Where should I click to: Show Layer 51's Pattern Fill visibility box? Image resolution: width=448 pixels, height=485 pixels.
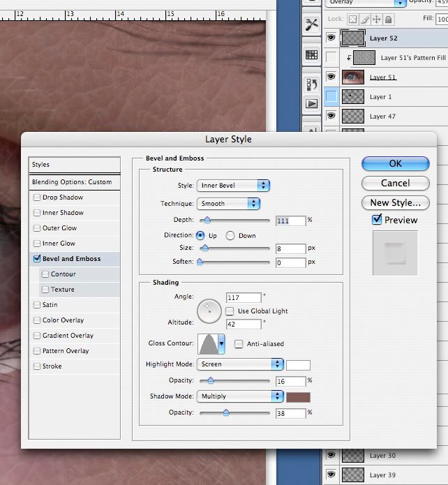331,57
